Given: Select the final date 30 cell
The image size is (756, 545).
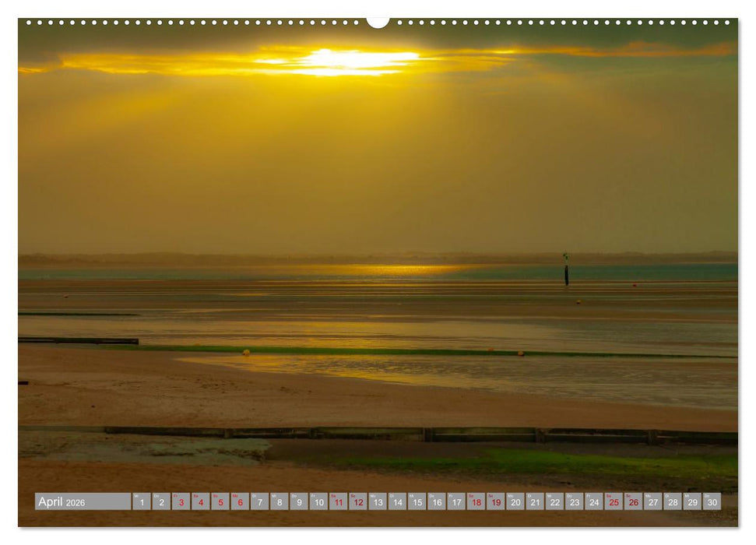Looking at the screenshot, I should pos(712,502).
